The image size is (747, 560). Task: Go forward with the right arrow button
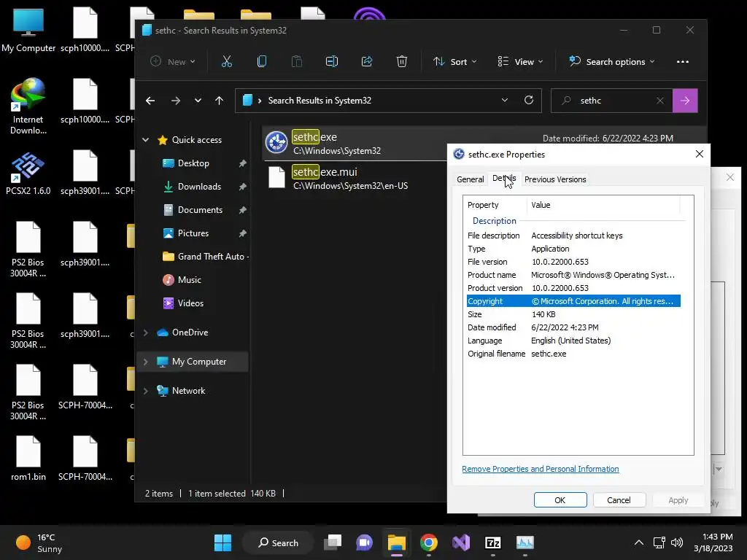176,101
